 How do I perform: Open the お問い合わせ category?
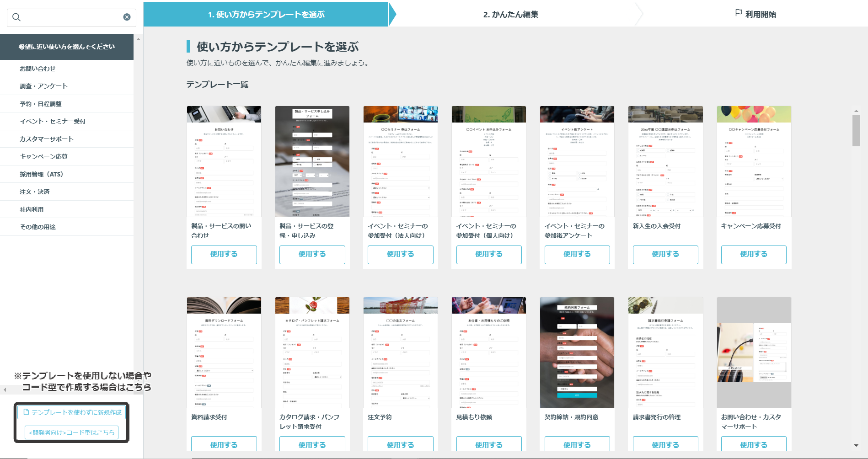(38, 69)
